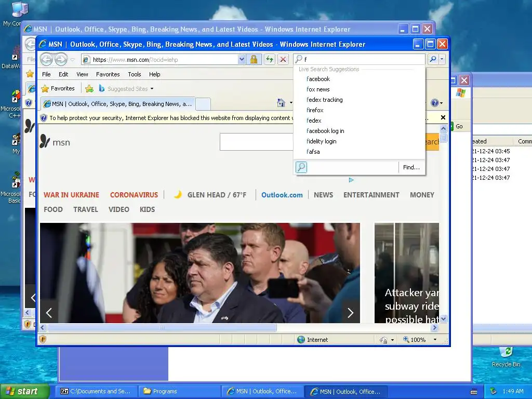Click the red Stop loading icon
Image resolution: width=532 pixels, height=399 pixels.
pos(283,59)
